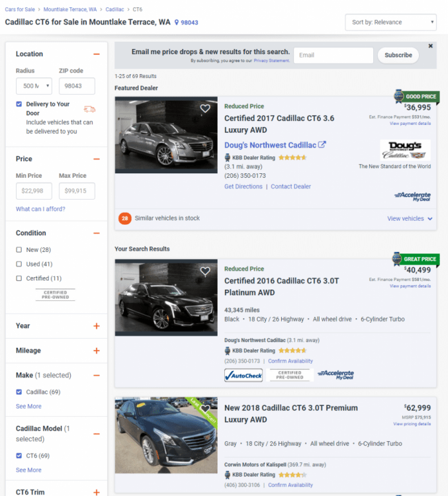
Task: Save the 2017 Cadillac CT6 with heart icon
Action: point(205,108)
